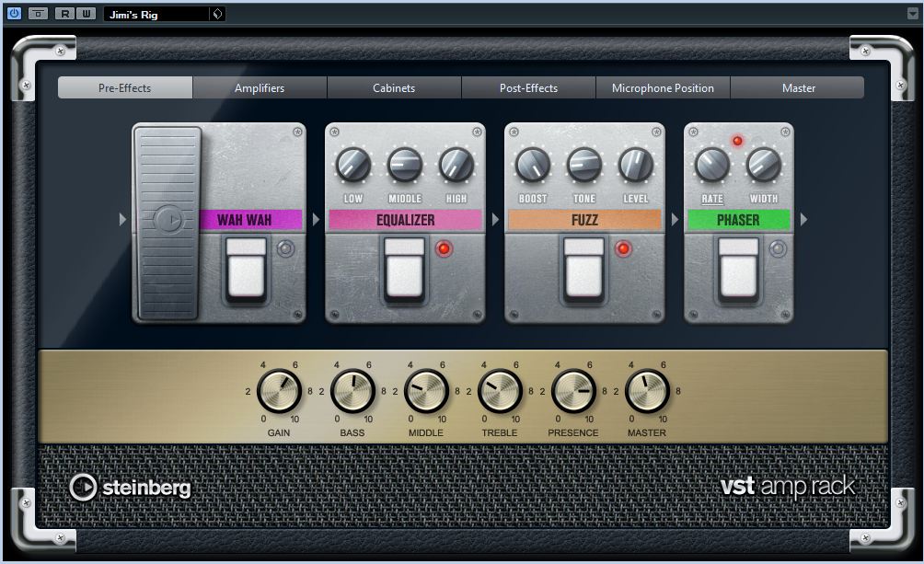Open the Wah Wah pedal options icon
924x564 pixels.
coord(296,132)
